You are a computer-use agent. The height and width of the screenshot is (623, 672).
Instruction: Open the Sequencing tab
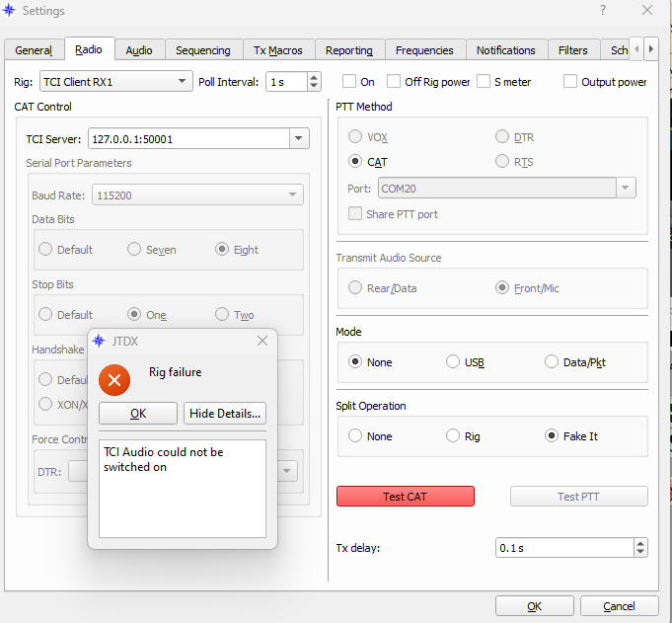203,50
